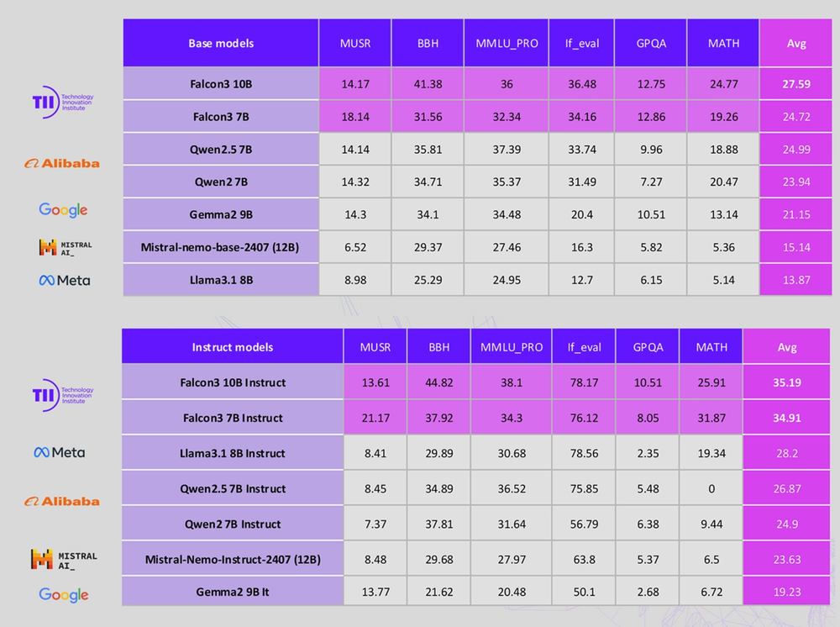Click the 56.79 If_eval score of Qwen2 7B Instruct
Image resolution: width=840 pixels, height=627 pixels.
point(584,524)
